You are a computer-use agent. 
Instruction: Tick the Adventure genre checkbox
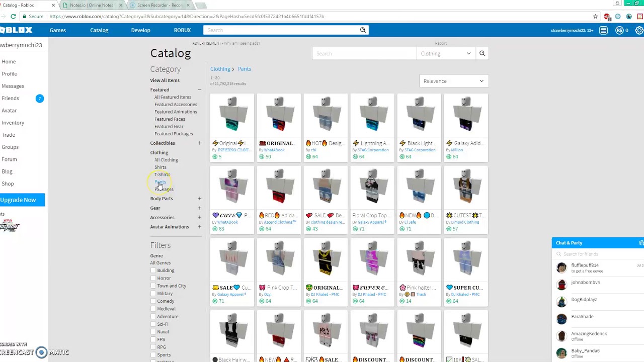[153, 317]
